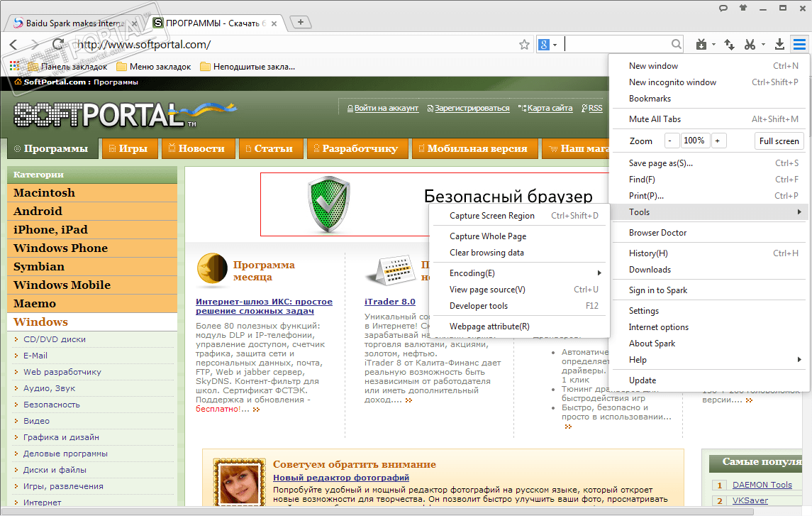This screenshot has height=516, width=812.
Task: Click the magnifier search icon
Action: click(x=677, y=45)
